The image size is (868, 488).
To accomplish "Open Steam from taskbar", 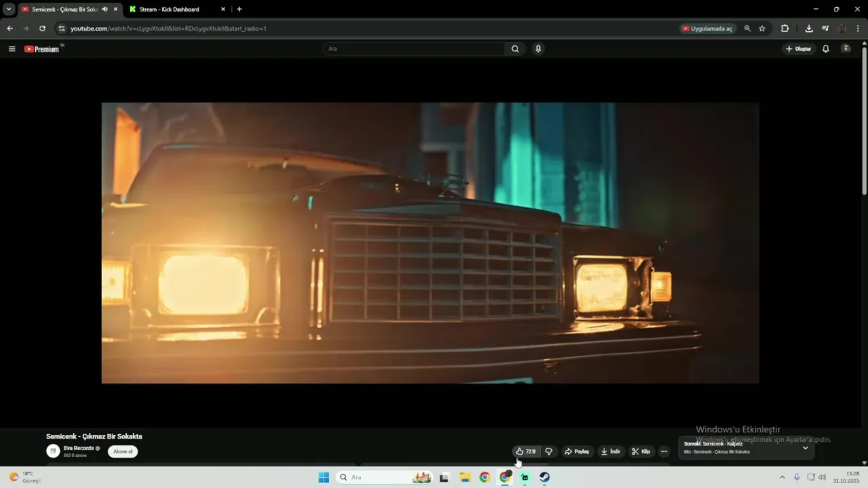I will tap(545, 477).
